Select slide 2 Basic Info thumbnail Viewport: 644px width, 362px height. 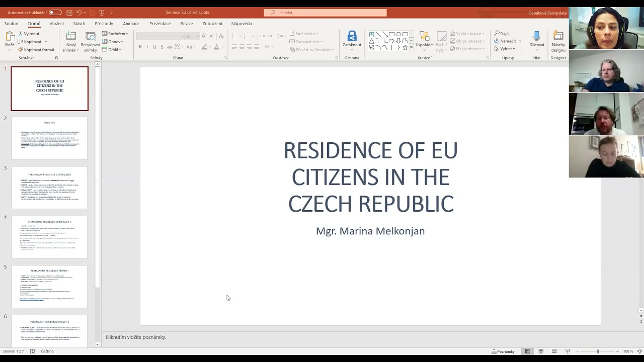coord(49,138)
